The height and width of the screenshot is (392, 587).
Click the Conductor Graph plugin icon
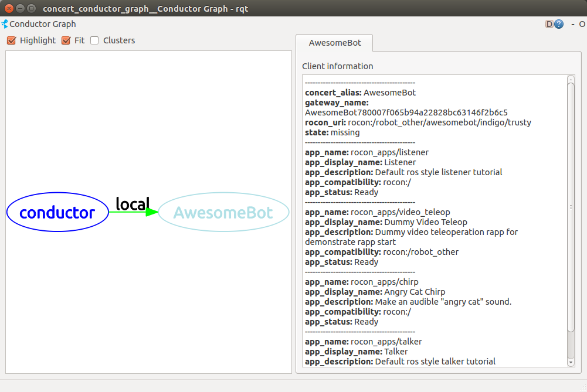click(x=5, y=24)
